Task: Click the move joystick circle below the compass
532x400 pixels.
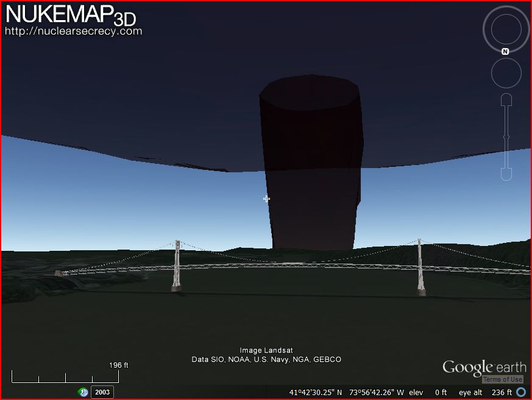Action: pyautogui.click(x=505, y=73)
